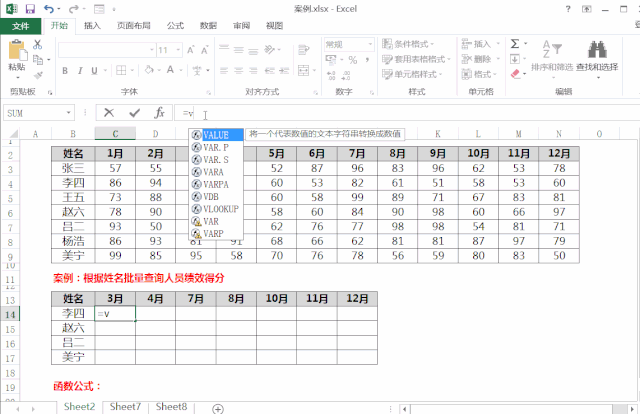Select VLOOKUP in the function autocomplete list
Image resolution: width=640 pixels, height=414 pixels.
(x=216, y=209)
